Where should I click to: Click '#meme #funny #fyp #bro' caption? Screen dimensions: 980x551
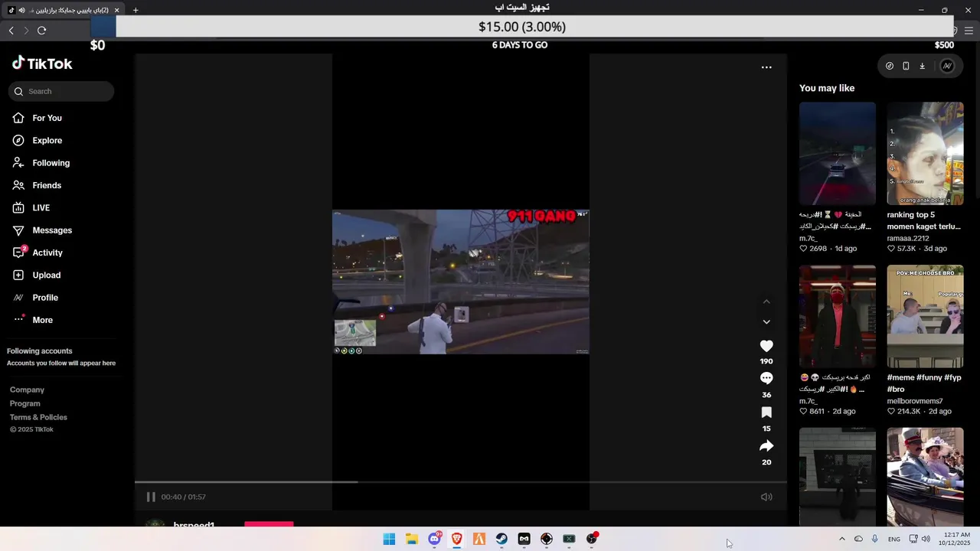924,383
